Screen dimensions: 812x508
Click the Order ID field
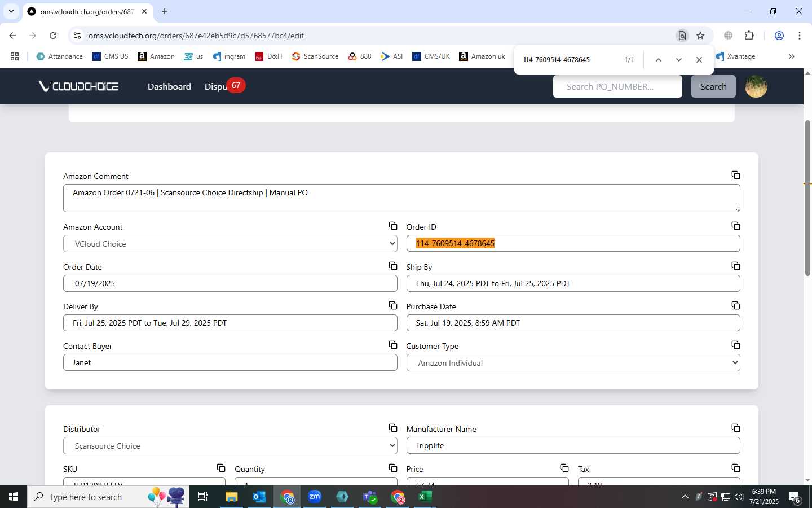(573, 243)
